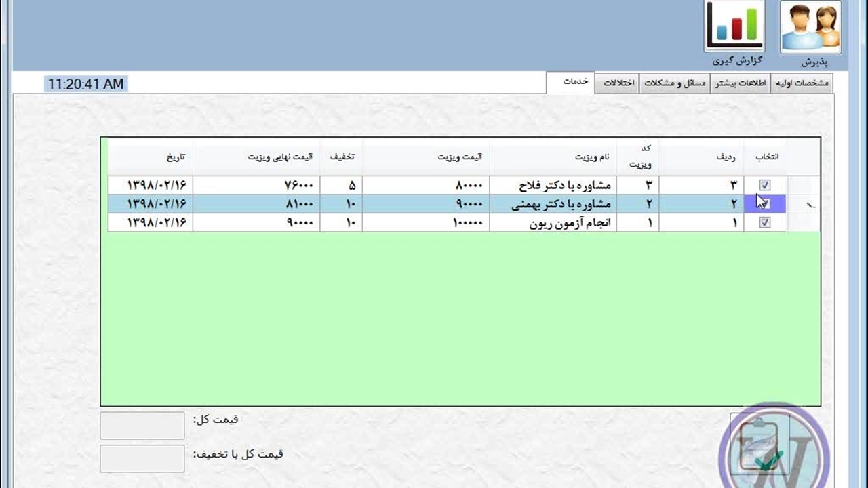
Task: Open the گزارش گیری reporting chart icon
Action: coord(734,26)
